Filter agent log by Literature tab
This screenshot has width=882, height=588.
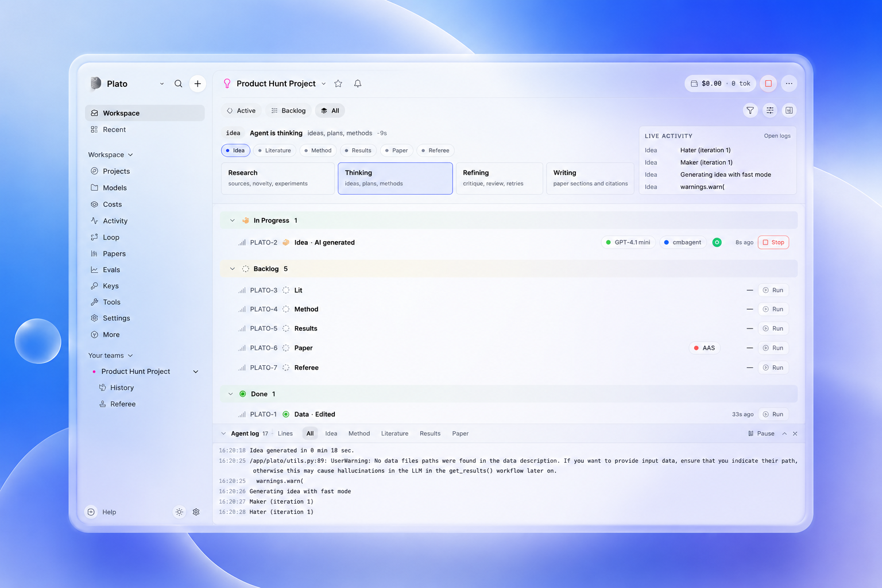click(395, 434)
